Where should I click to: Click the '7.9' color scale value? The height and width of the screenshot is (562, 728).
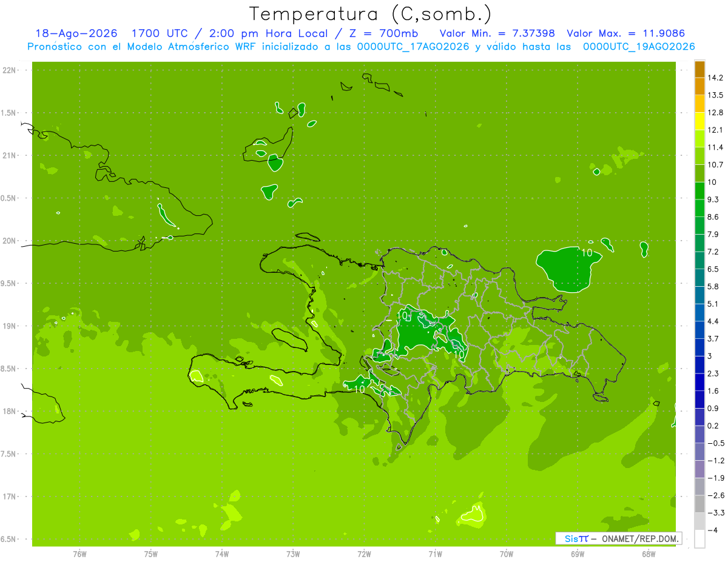[713, 234]
